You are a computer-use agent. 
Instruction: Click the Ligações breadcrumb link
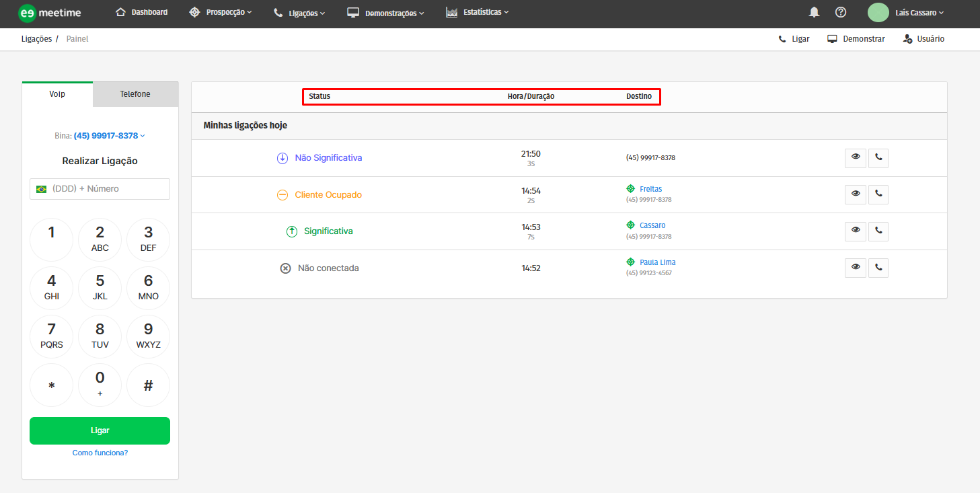[x=36, y=39]
